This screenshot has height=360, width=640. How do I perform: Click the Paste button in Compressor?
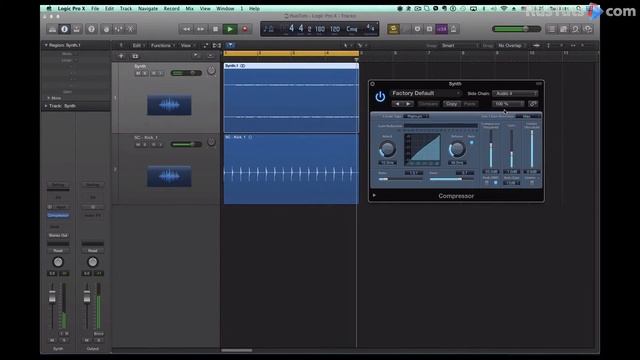pyautogui.click(x=469, y=104)
